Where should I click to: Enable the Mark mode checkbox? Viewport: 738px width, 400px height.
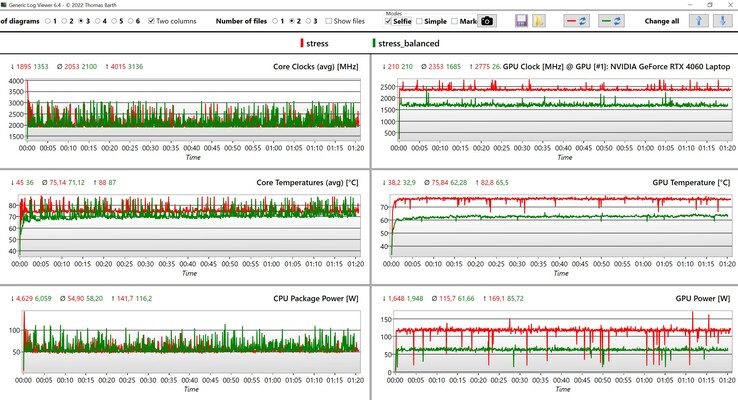(x=454, y=21)
